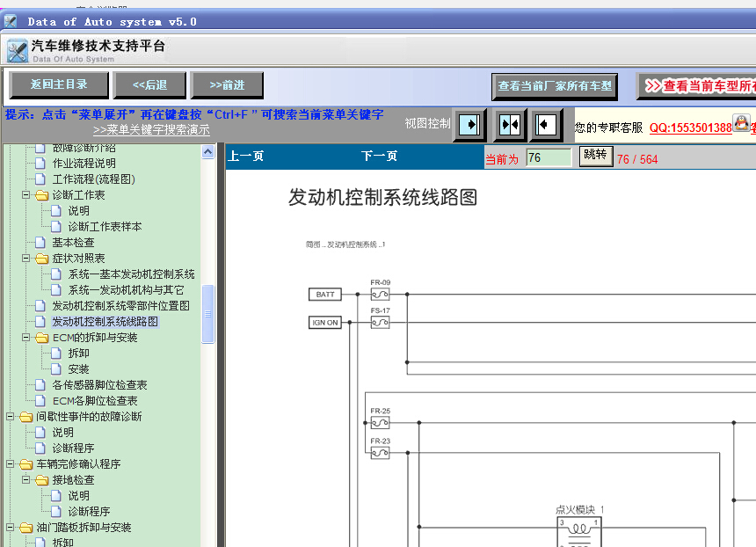Click the current page number field showing 76
The height and width of the screenshot is (547, 756).
pos(549,157)
